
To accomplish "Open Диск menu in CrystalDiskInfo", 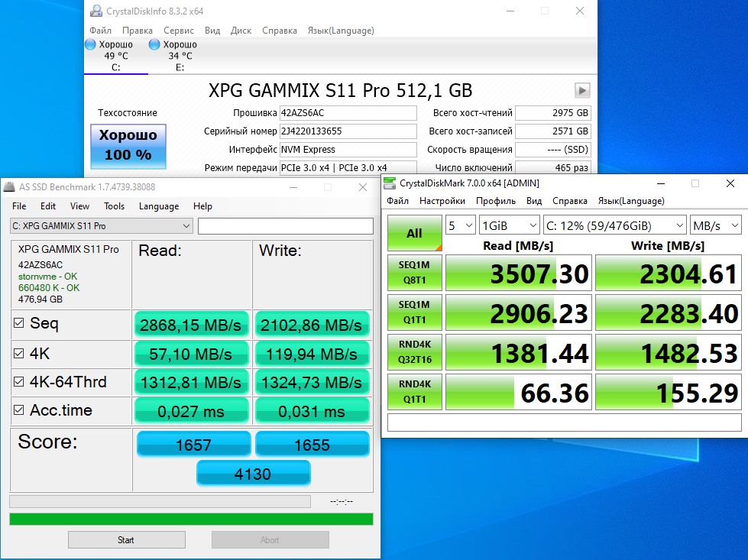I will click(241, 31).
